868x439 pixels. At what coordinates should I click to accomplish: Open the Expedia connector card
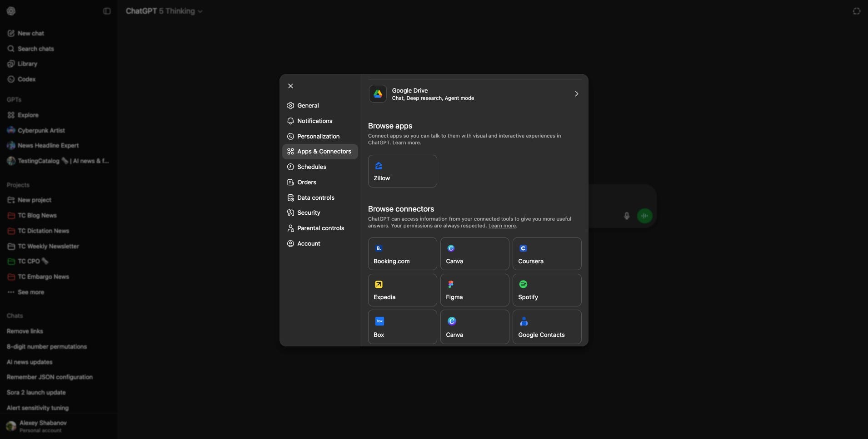click(x=402, y=290)
